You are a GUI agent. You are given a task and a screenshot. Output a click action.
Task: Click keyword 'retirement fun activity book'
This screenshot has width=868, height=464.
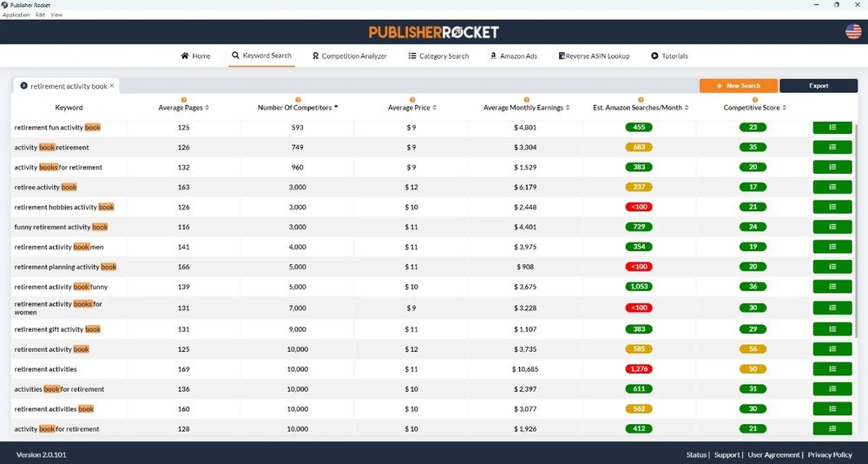click(57, 128)
